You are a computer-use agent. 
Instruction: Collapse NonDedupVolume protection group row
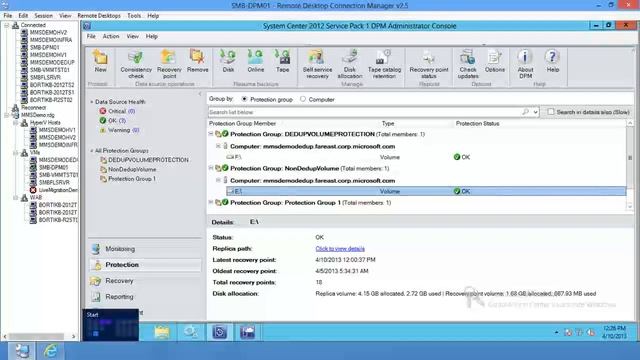211,168
